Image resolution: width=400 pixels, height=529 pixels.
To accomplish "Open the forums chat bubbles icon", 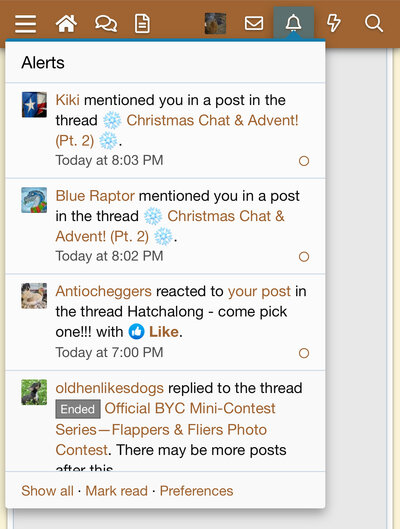I will (x=106, y=24).
